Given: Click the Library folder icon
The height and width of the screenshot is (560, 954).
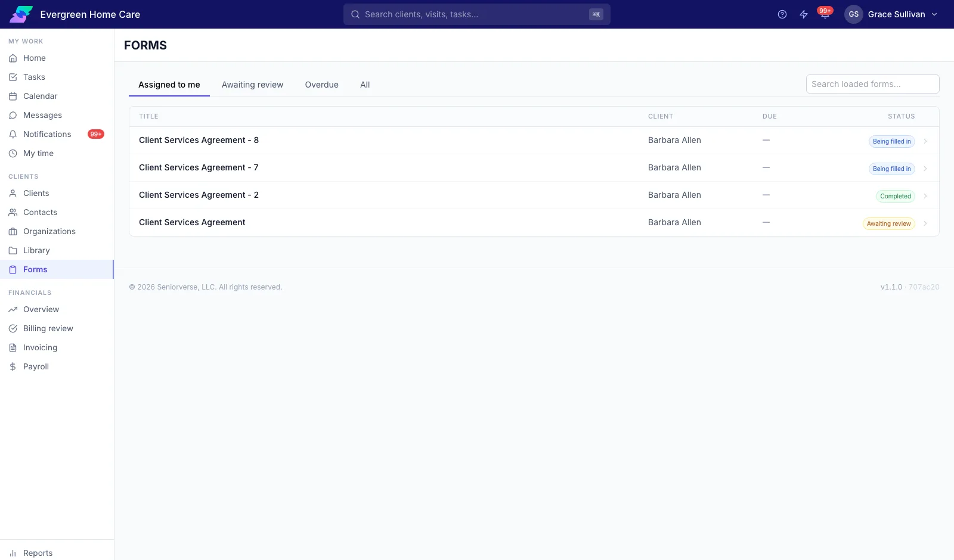Looking at the screenshot, I should [x=13, y=251].
